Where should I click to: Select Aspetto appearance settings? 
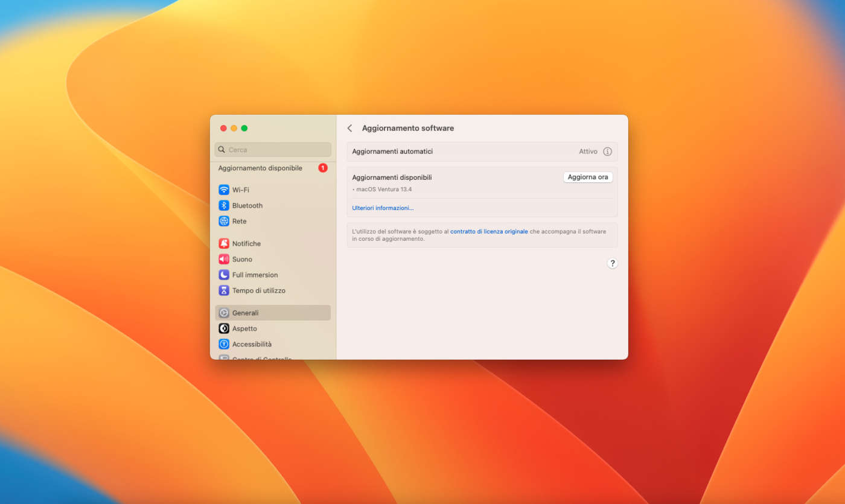(x=244, y=328)
